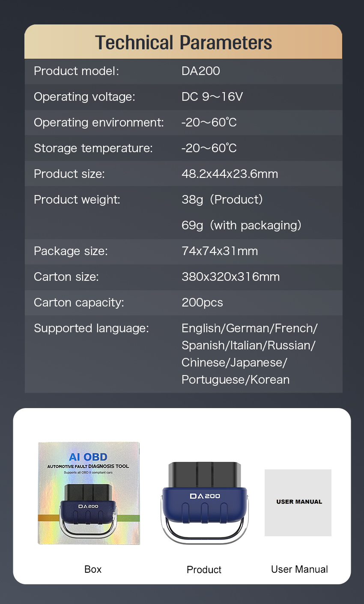The width and height of the screenshot is (364, 604).
Task: Click the "38g (Product)" weight value
Action: point(222,200)
